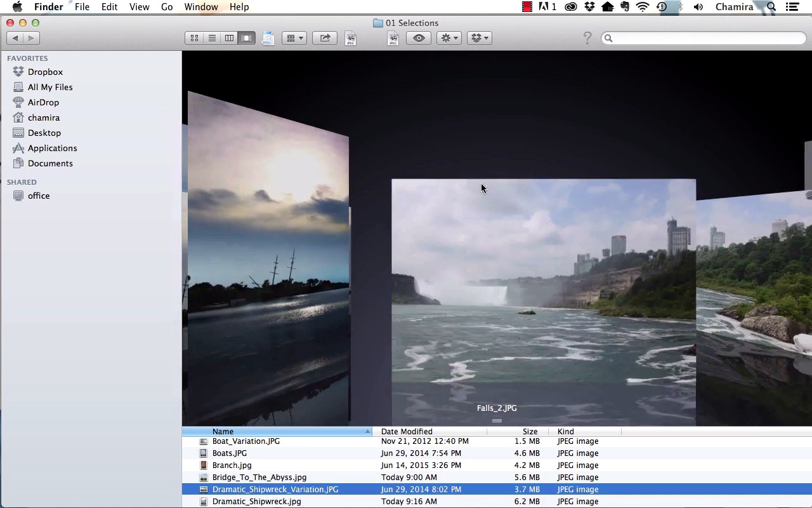Select the Boats.JPG file

pyautogui.click(x=497, y=453)
